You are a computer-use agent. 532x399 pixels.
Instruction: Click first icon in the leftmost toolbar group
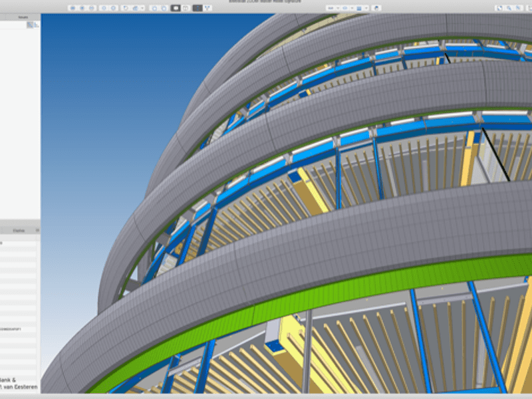tap(73, 8)
